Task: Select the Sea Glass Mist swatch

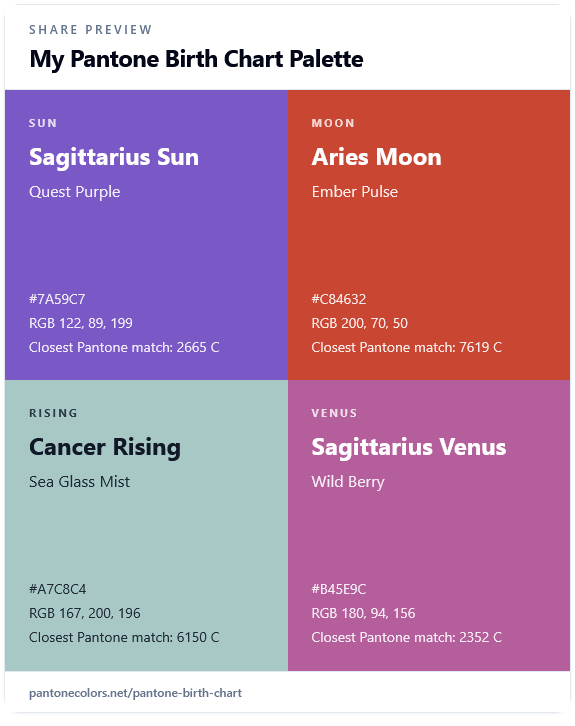Action: click(146, 525)
